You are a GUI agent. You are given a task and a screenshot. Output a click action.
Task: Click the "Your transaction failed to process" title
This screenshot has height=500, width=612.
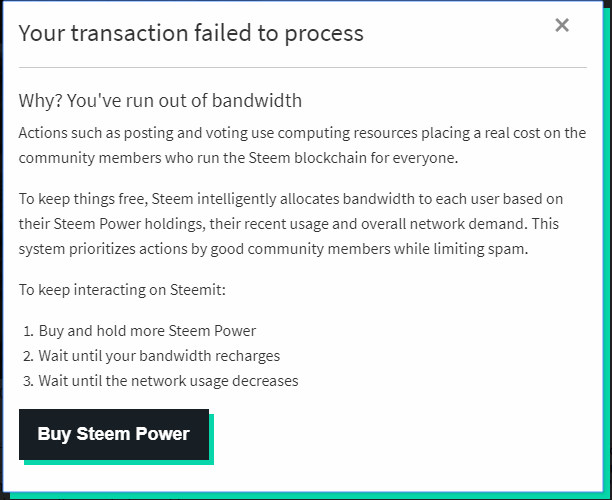(x=191, y=33)
